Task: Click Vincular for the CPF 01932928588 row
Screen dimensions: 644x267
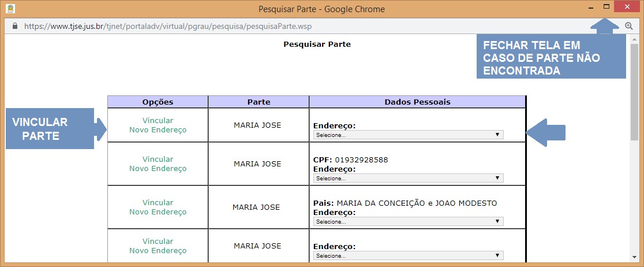Action: pyautogui.click(x=158, y=160)
